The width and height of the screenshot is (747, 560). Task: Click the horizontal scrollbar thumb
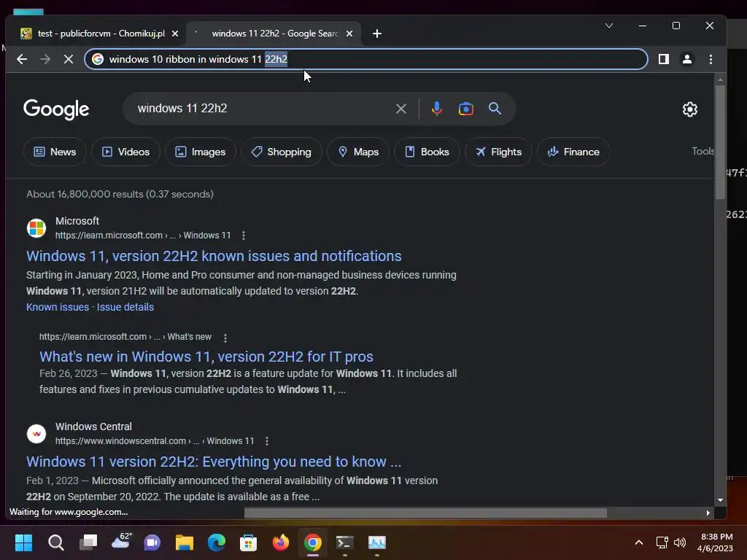425,513
